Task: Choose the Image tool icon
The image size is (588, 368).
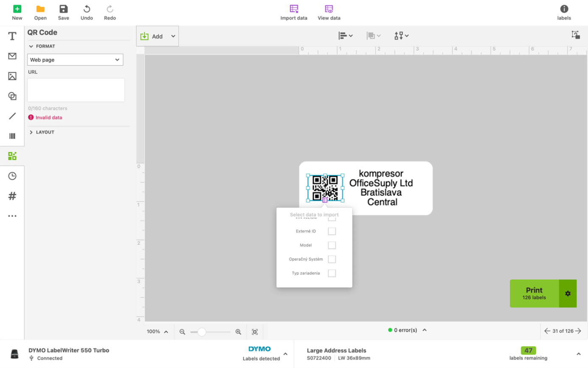Action: click(x=12, y=76)
